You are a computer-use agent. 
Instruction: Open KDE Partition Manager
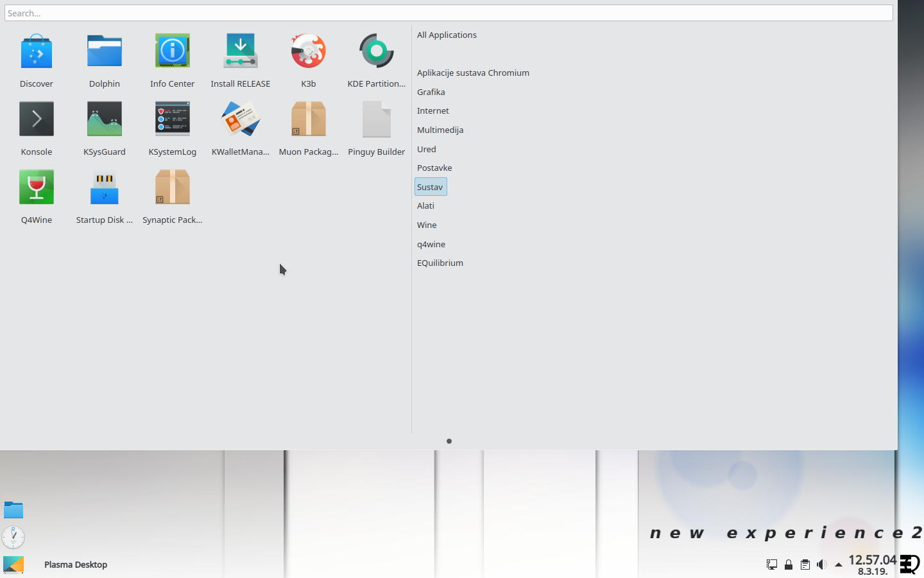tap(377, 61)
